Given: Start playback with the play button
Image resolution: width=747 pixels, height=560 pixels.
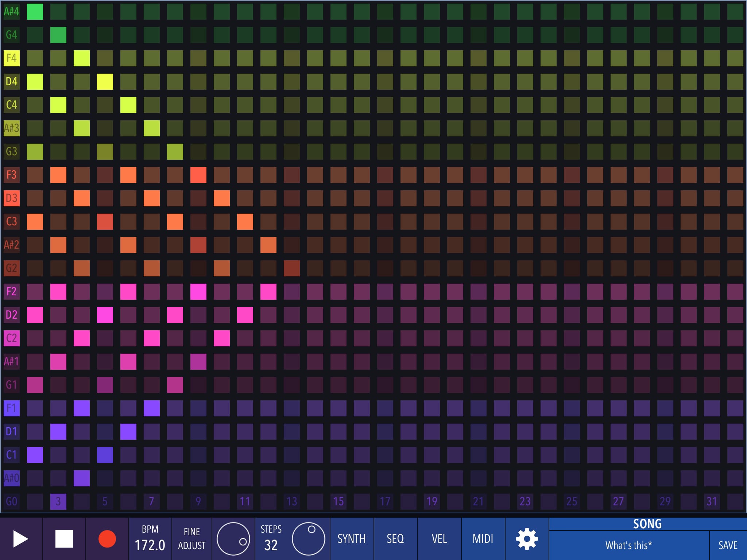Looking at the screenshot, I should point(21,539).
